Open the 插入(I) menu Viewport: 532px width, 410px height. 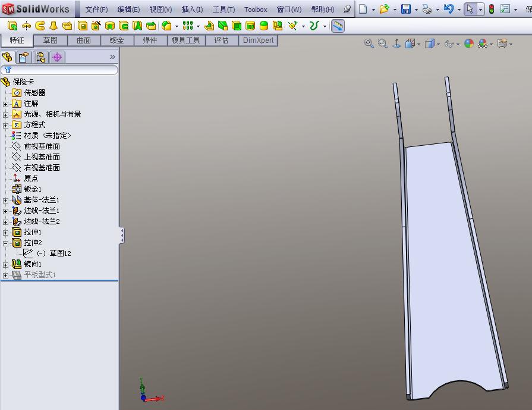click(192, 10)
